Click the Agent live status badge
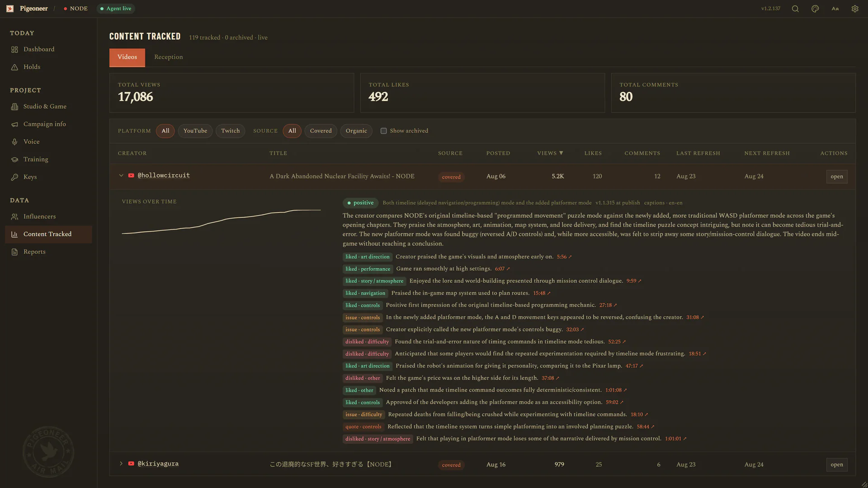 pos(116,9)
